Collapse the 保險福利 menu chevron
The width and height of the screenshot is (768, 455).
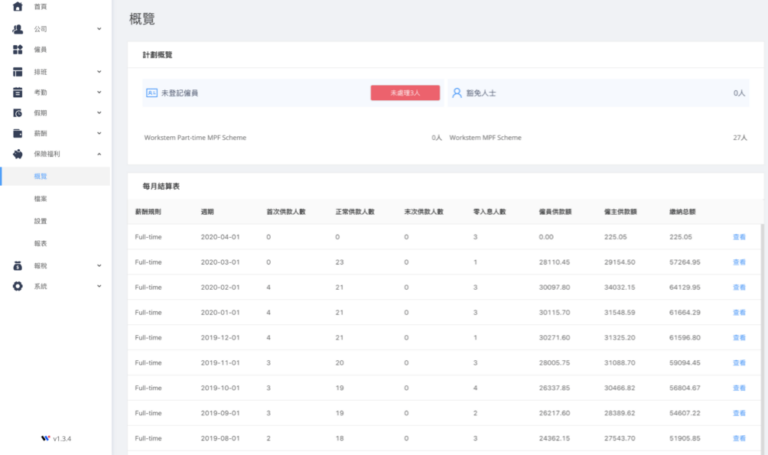click(x=99, y=155)
